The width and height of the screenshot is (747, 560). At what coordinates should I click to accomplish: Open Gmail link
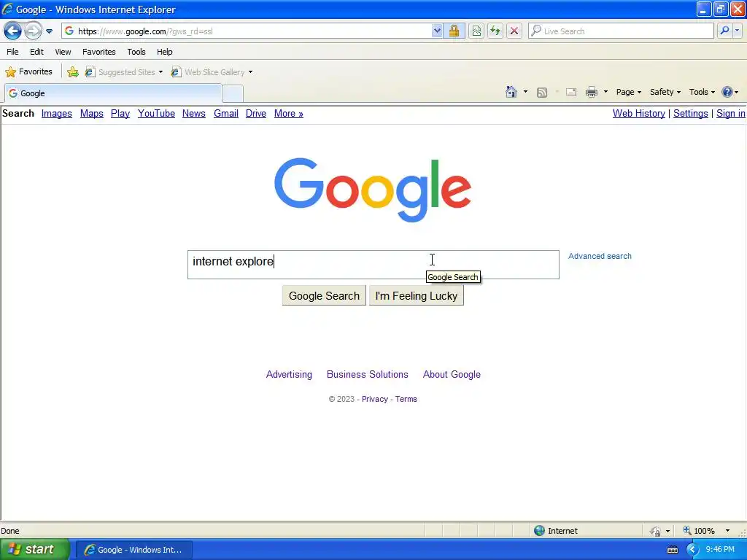[x=226, y=113]
